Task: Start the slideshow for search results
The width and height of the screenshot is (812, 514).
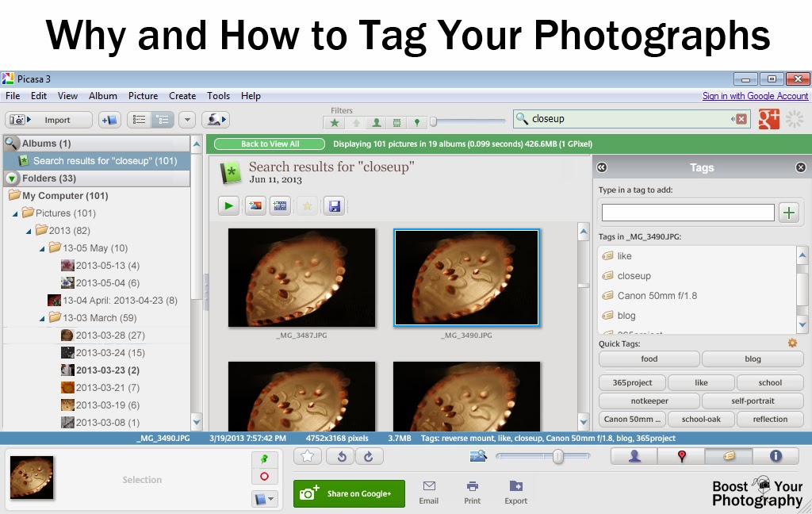Action: (x=229, y=205)
